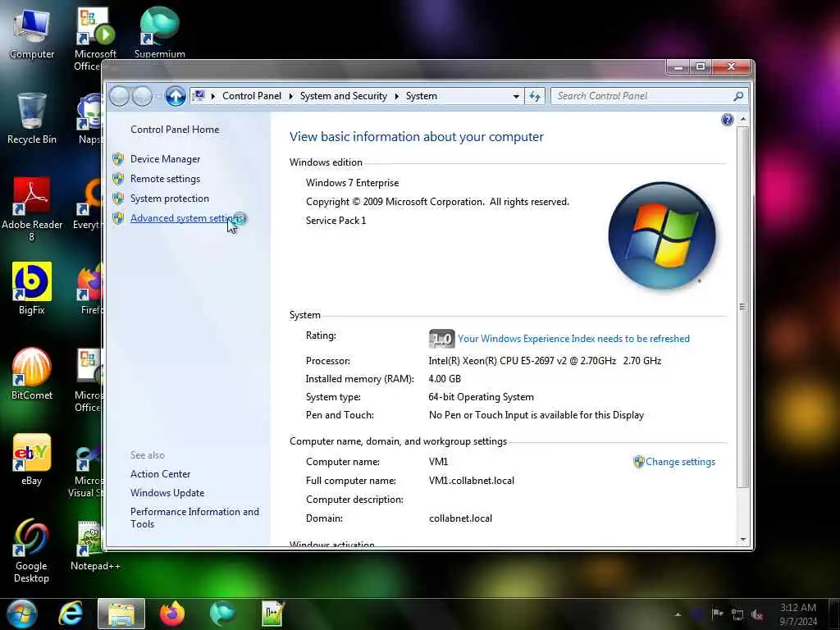The image size is (840, 630).
Task: Click the vertical scrollbar thumb
Action: [742, 307]
